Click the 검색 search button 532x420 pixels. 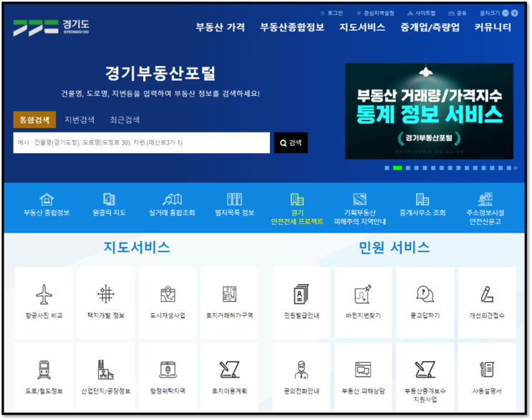(291, 142)
